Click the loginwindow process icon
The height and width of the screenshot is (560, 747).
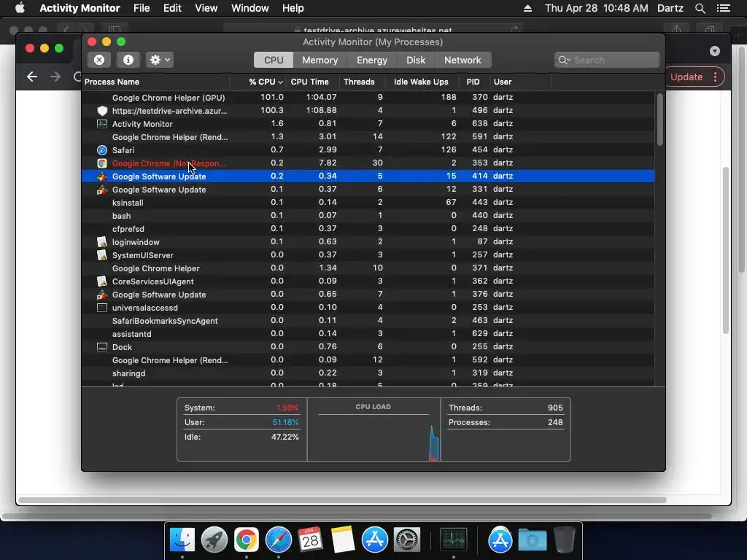click(102, 242)
